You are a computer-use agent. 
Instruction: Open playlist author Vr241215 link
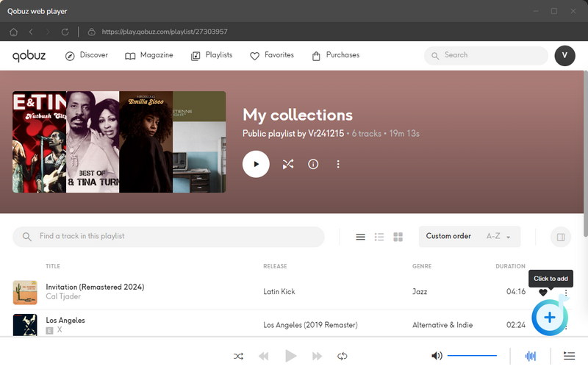click(326, 134)
